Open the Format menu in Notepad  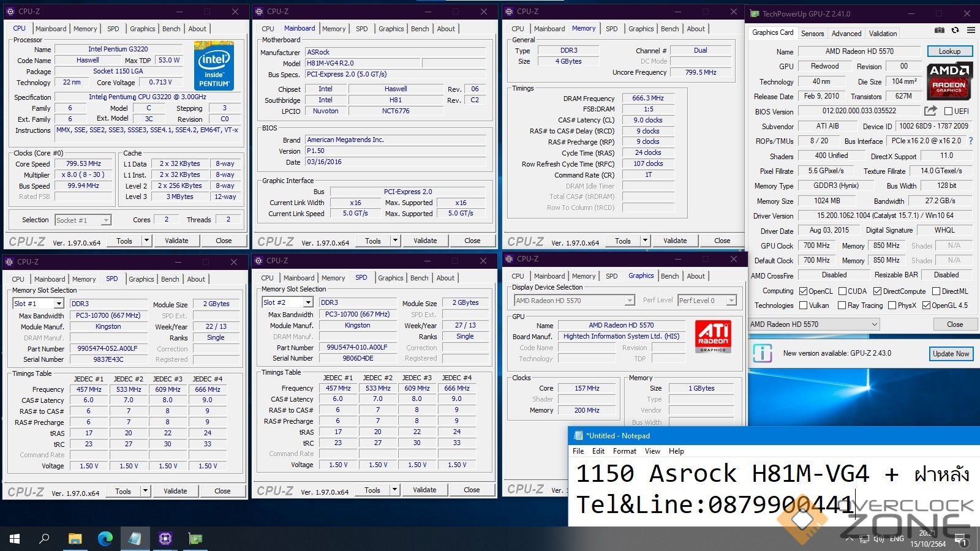point(624,451)
